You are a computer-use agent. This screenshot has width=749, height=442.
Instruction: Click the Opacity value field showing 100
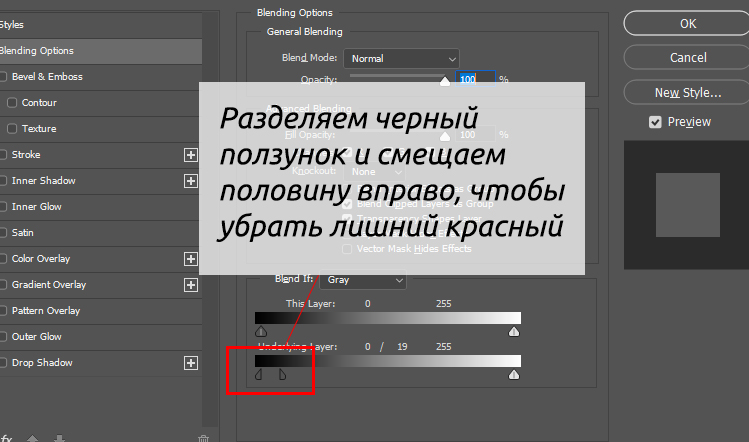[475, 79]
